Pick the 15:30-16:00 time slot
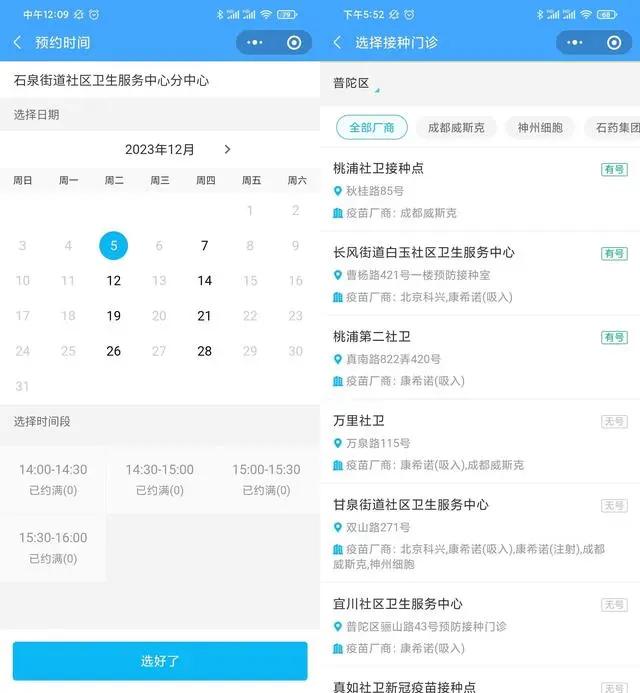This screenshot has height=693, width=640. [x=53, y=547]
